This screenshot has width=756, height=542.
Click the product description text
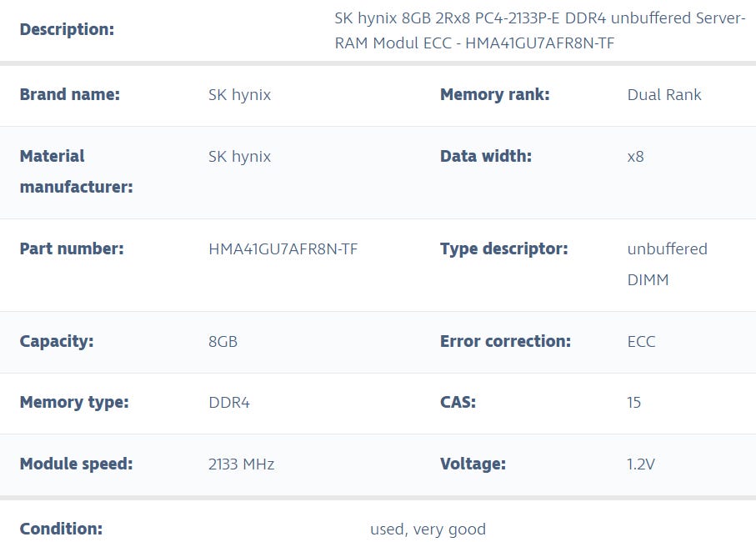[539, 30]
